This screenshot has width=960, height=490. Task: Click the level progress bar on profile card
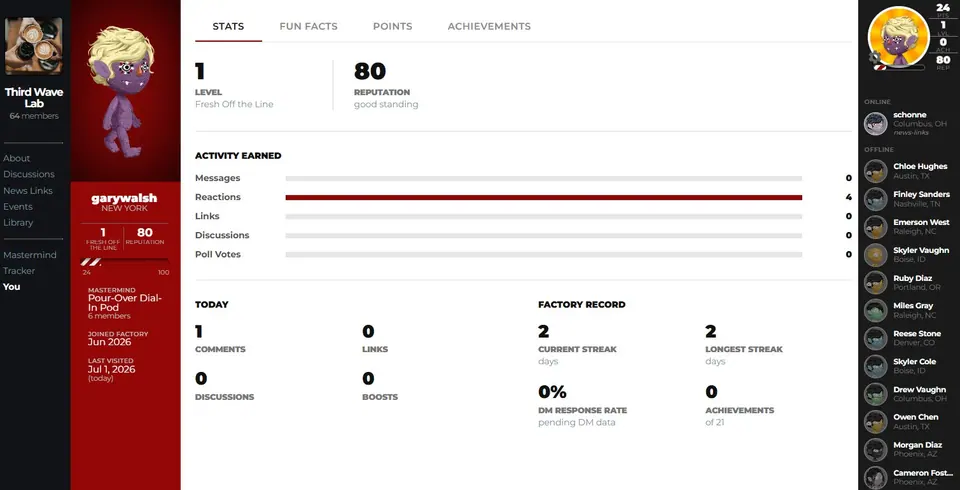126,262
